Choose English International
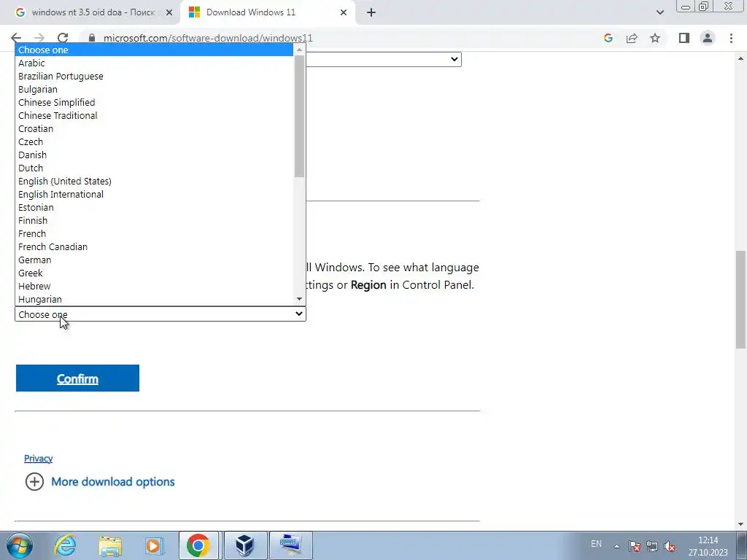The image size is (747, 560). coord(155,194)
